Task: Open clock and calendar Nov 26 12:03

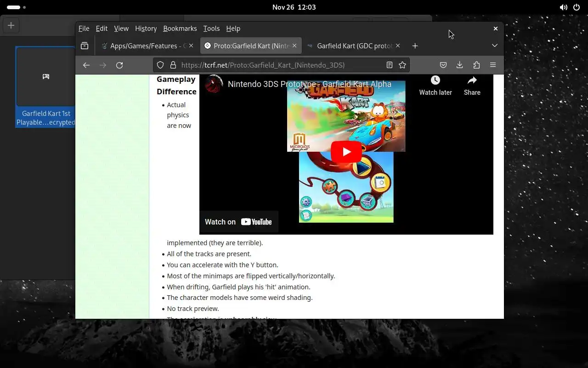Action: click(294, 7)
